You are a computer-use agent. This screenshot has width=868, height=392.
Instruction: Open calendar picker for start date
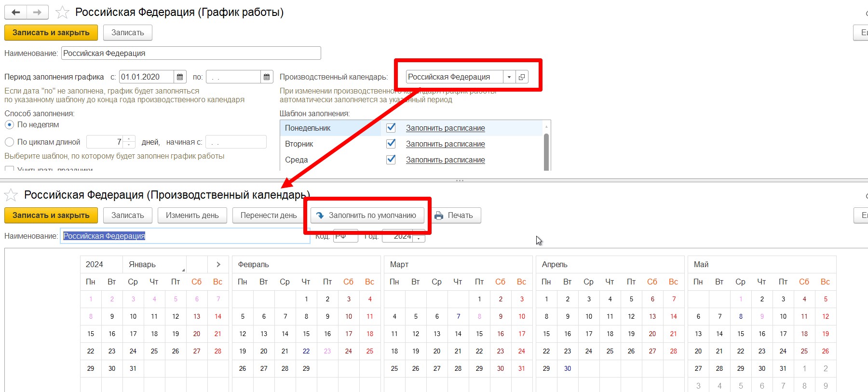click(x=180, y=77)
